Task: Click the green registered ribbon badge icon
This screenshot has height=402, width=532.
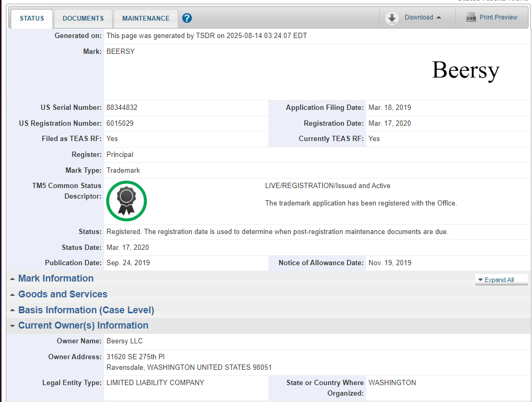Action: pyautogui.click(x=126, y=201)
